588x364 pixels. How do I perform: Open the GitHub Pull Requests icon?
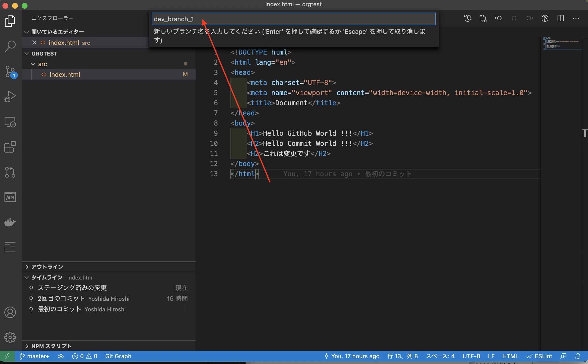(10, 172)
